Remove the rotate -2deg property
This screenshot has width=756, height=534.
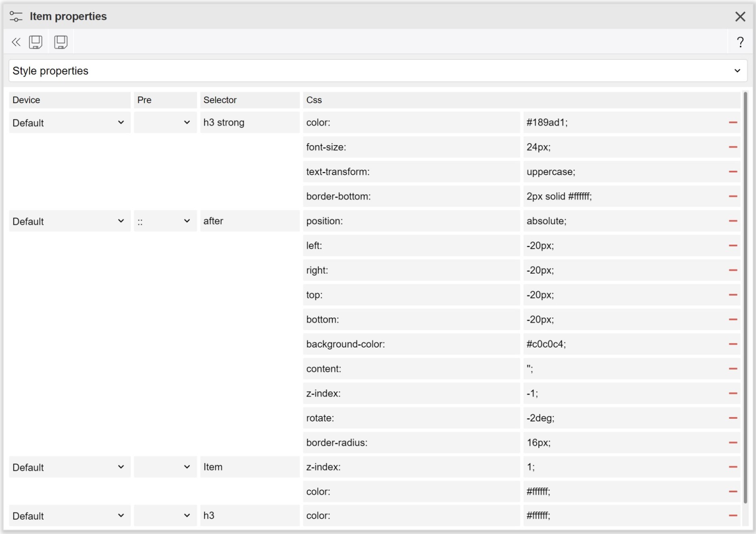733,418
